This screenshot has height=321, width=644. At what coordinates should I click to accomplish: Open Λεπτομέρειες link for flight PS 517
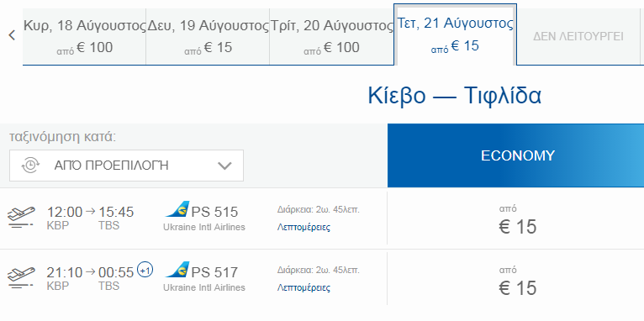pyautogui.click(x=304, y=287)
